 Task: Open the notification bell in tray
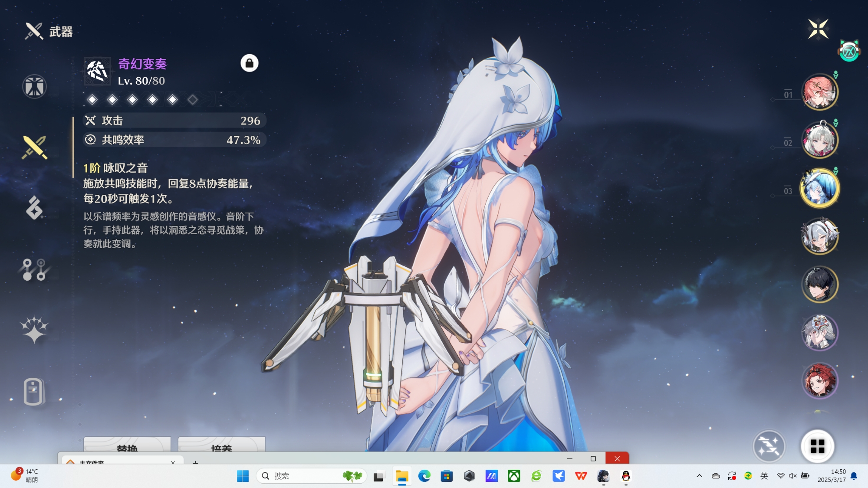[x=854, y=476]
